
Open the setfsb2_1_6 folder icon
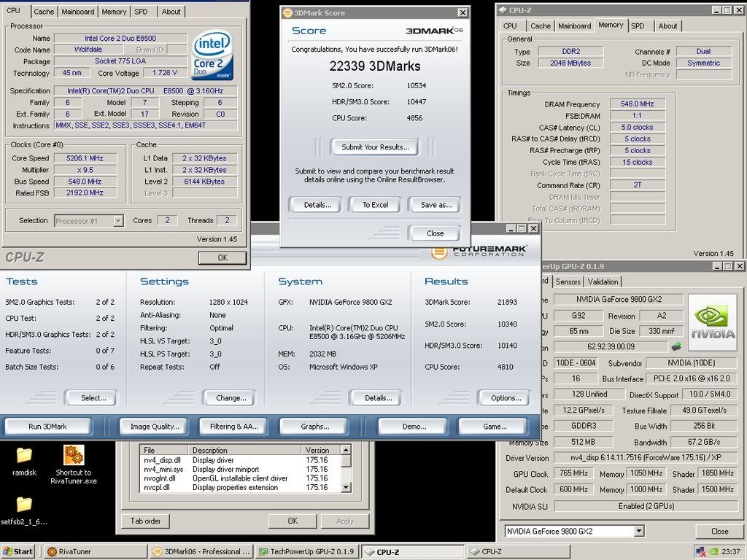click(x=24, y=510)
